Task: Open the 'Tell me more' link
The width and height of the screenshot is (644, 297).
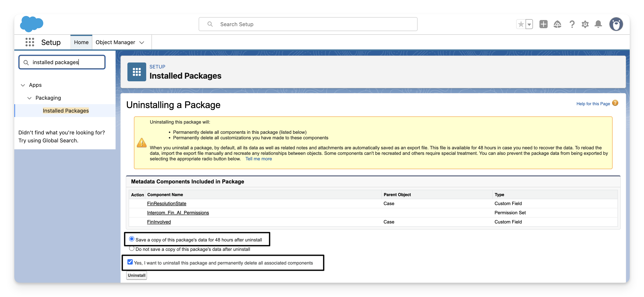Action: pyautogui.click(x=258, y=159)
